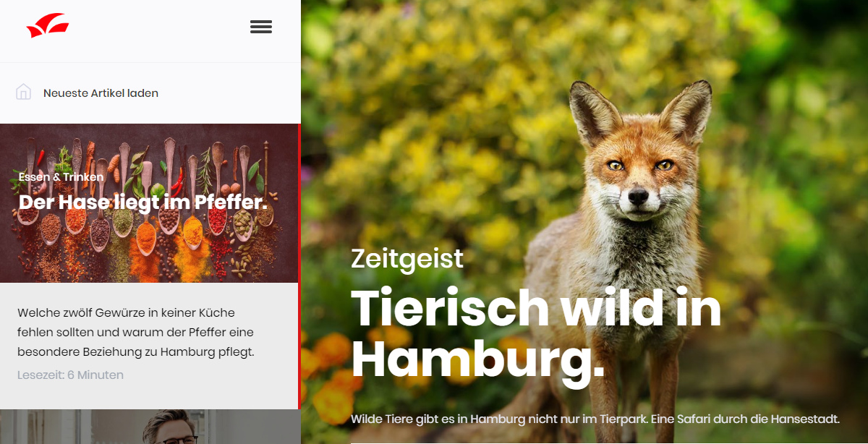Select the Essen & Trinken category label
This screenshot has height=444, width=868.
(x=61, y=176)
